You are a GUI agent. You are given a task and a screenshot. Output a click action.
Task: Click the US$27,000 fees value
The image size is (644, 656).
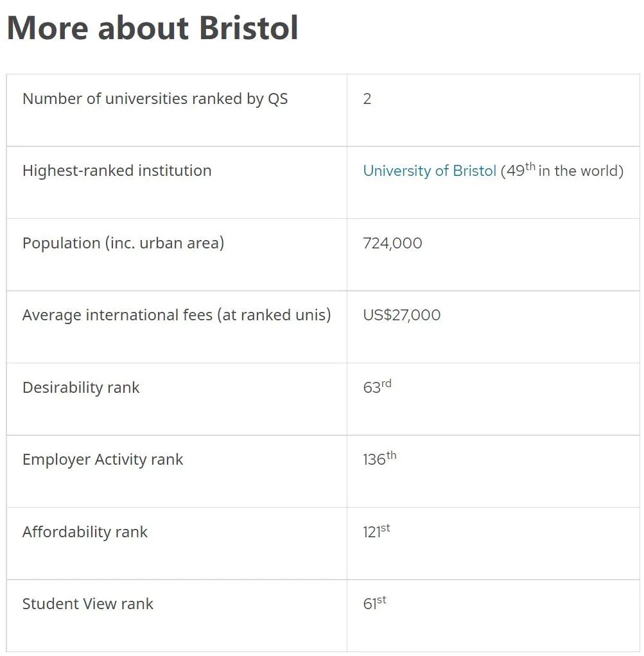(402, 315)
